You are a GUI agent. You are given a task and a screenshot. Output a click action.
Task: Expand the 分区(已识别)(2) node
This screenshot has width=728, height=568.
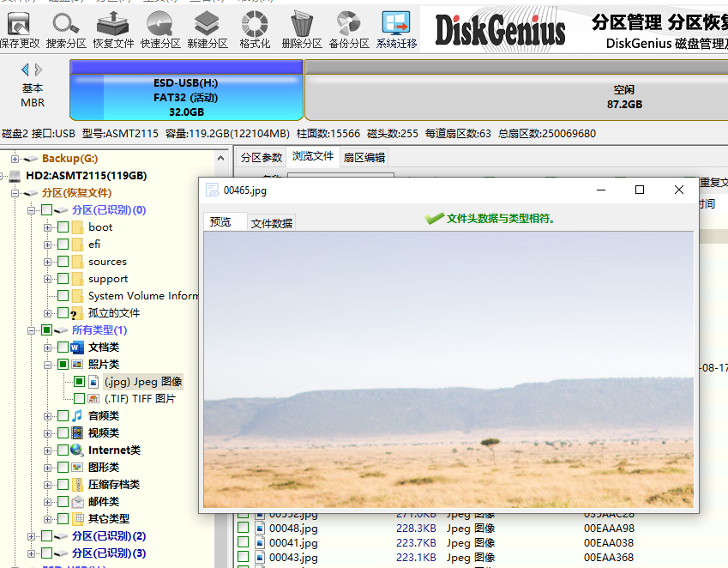click(31, 537)
